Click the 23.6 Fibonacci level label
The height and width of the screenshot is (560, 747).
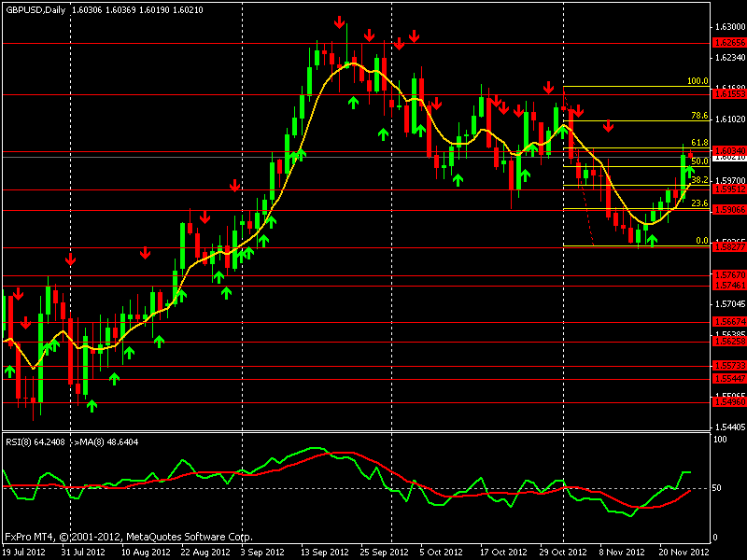tap(699, 203)
